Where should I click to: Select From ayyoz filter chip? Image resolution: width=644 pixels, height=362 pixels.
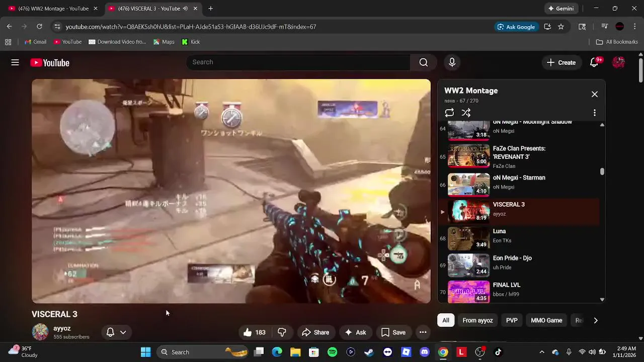pyautogui.click(x=477, y=320)
